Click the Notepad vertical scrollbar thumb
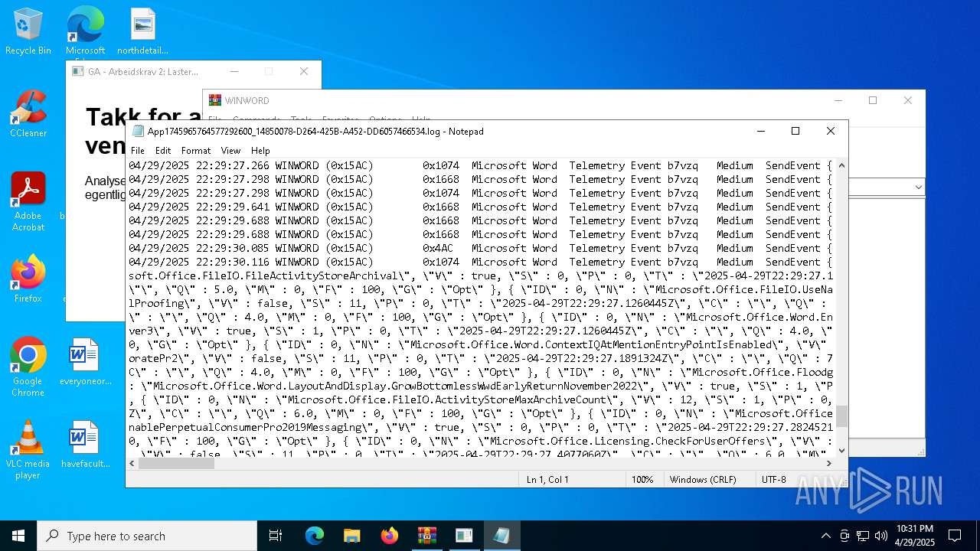Screen dimensions: 980x551 [x=841, y=416]
